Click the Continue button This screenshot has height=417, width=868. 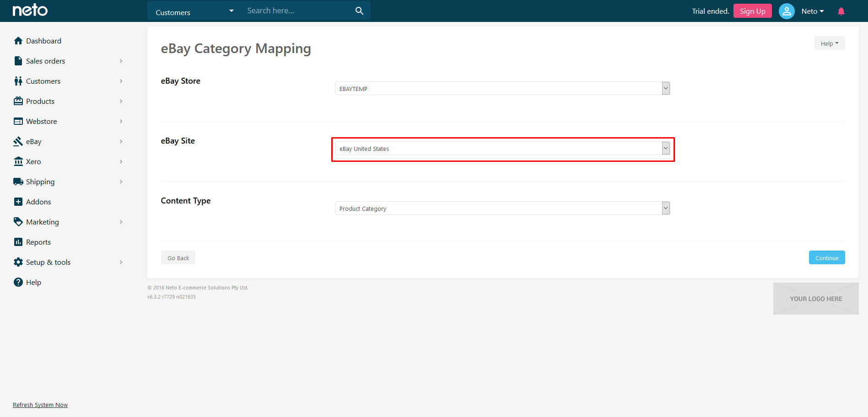[x=827, y=257]
